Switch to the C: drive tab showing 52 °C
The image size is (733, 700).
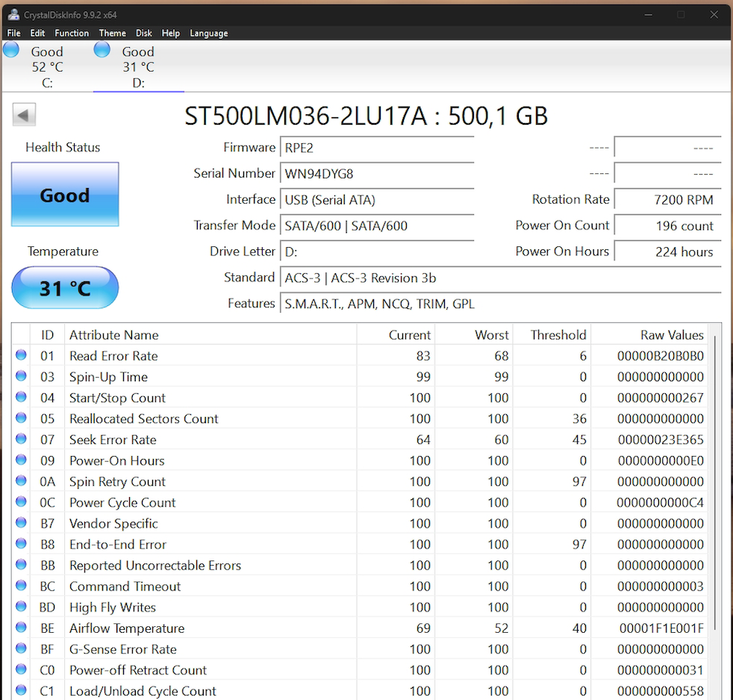(47, 66)
